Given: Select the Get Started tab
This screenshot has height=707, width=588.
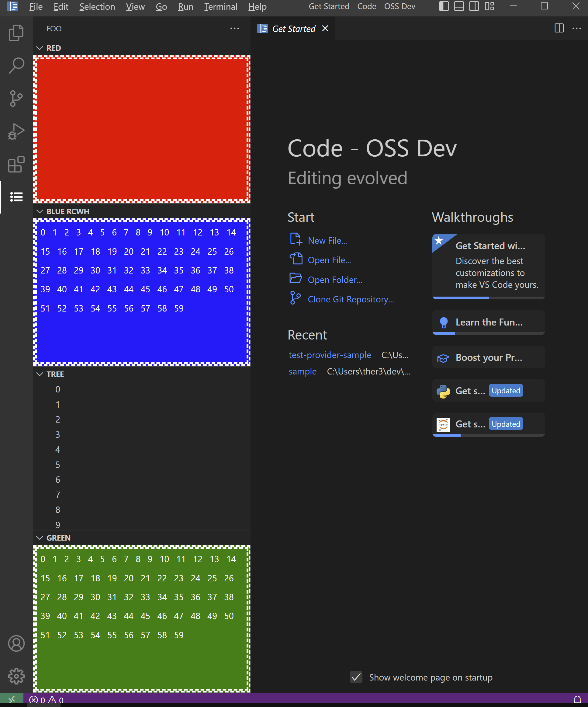Looking at the screenshot, I should [x=293, y=29].
